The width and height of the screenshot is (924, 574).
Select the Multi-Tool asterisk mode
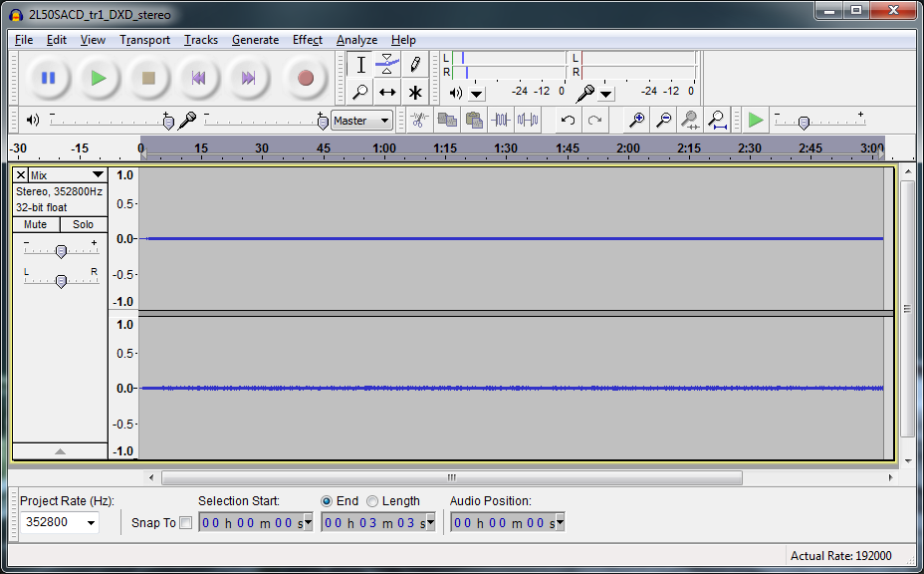tap(415, 92)
